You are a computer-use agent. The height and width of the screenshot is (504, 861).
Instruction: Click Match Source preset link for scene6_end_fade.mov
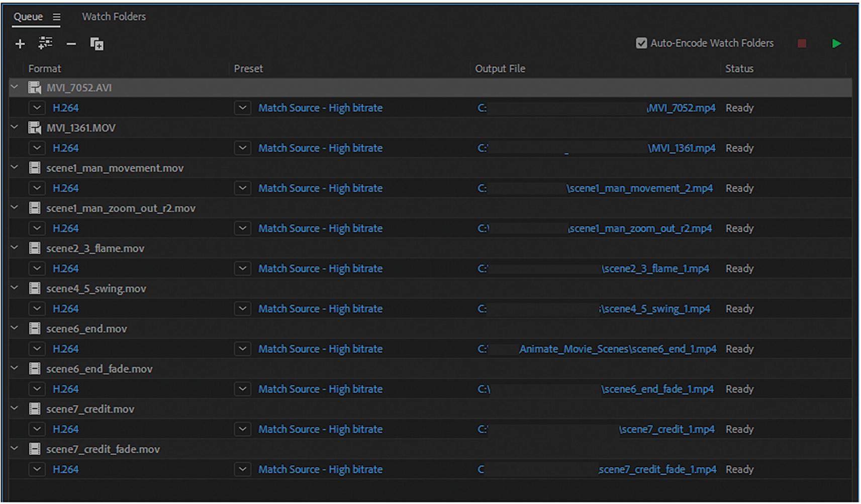320,389
